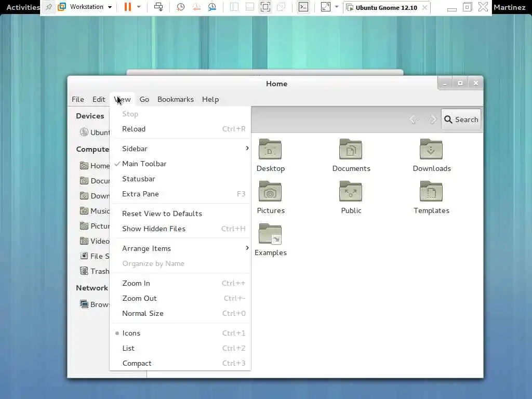Screen dimensions: 532x399
Task: Click the send Ctrl+Alt+Del toolbar icon
Action: pyautogui.click(x=158, y=7)
